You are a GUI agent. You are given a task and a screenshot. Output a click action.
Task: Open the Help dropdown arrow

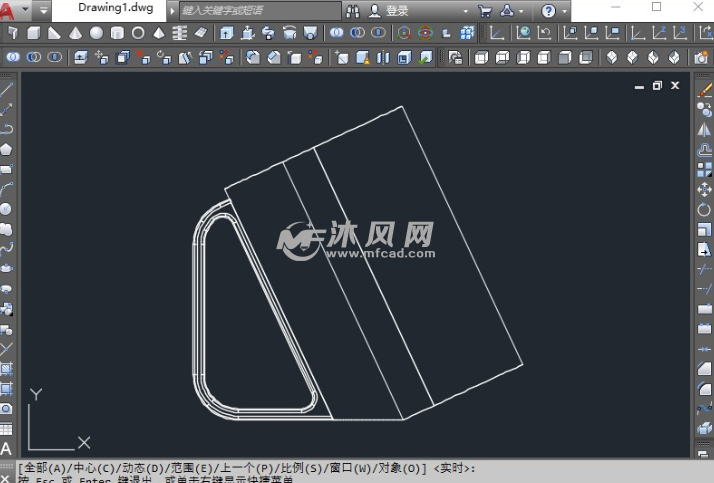[x=565, y=11]
